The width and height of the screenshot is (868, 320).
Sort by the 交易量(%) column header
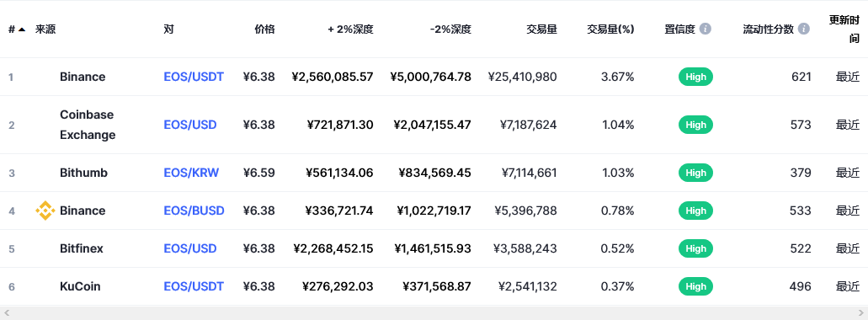[x=610, y=29]
